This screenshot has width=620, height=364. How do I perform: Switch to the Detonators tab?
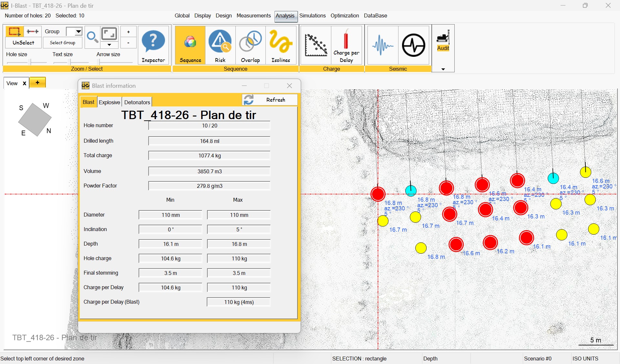point(137,102)
